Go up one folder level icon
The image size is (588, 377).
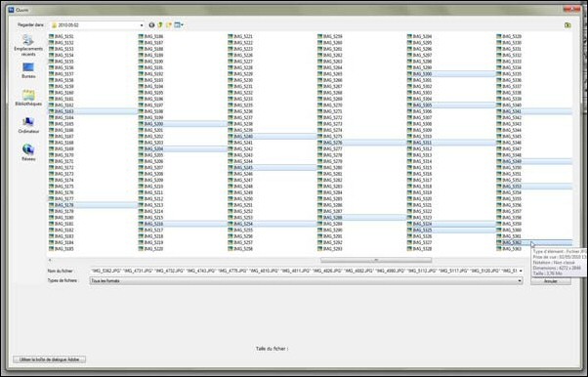pos(160,25)
